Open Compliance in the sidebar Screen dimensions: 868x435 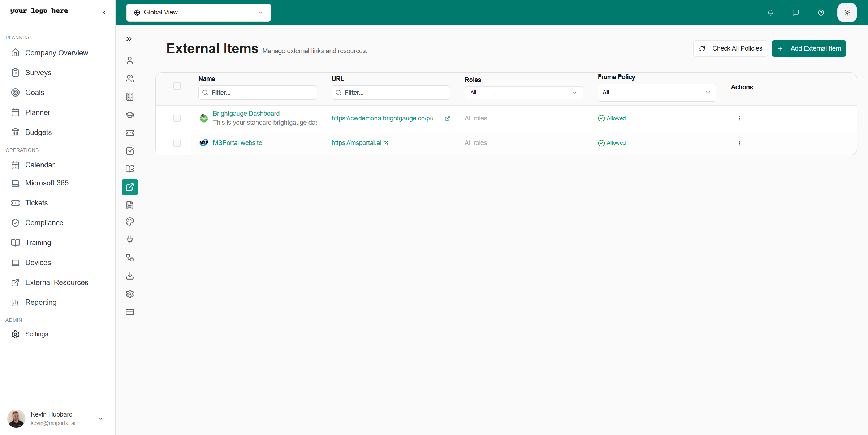(44, 223)
